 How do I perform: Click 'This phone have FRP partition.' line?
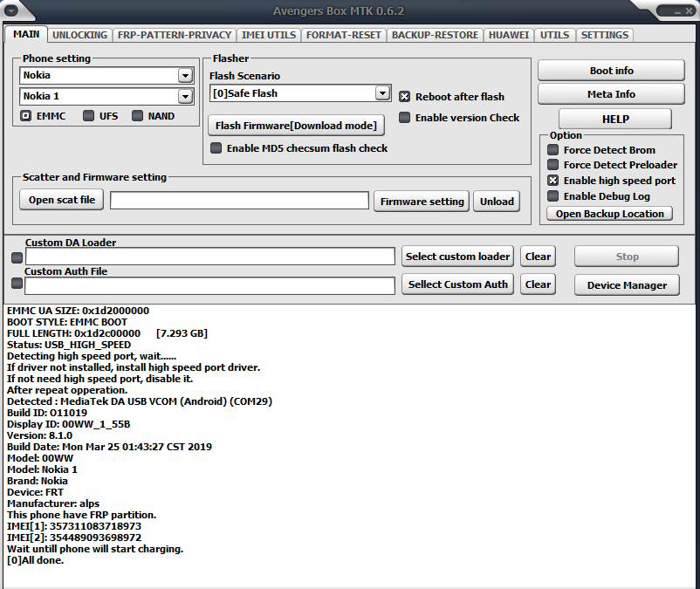point(81,515)
